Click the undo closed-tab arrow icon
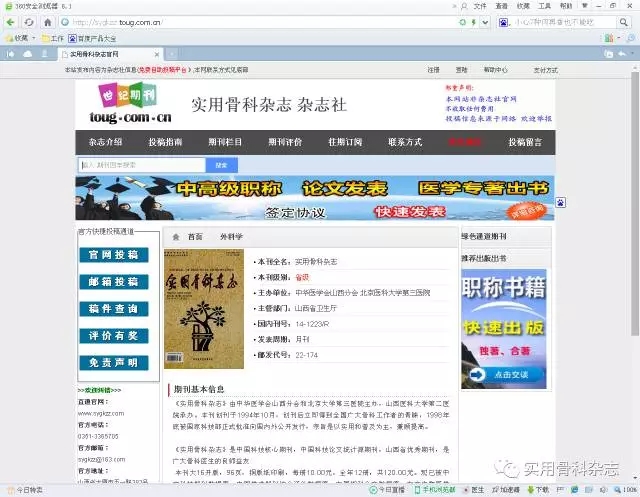This screenshot has width=640, height=497. pos(622,54)
